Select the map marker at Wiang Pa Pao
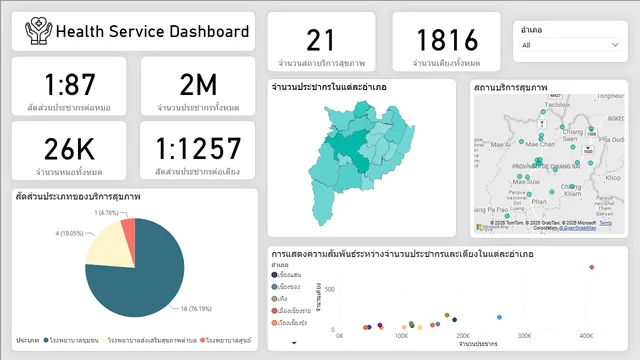This screenshot has height=360, width=640. [507, 216]
